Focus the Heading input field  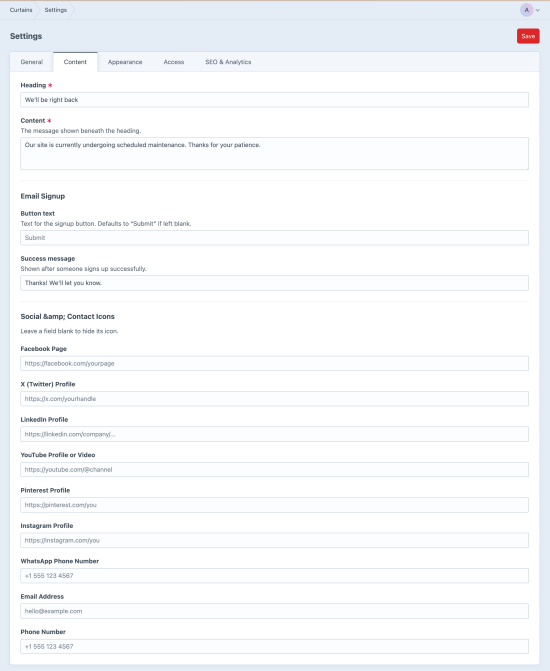click(x=274, y=100)
